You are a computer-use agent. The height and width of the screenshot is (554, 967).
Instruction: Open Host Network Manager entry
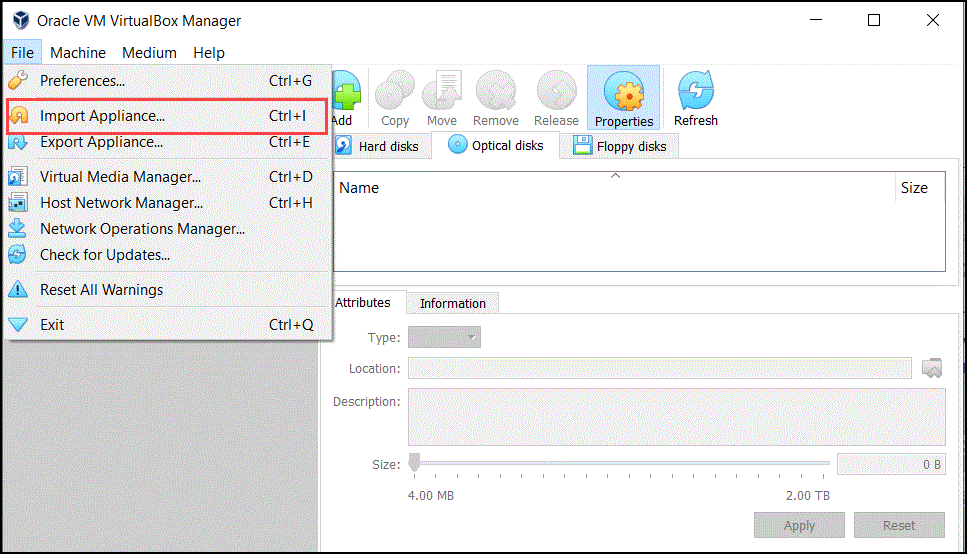(168, 203)
